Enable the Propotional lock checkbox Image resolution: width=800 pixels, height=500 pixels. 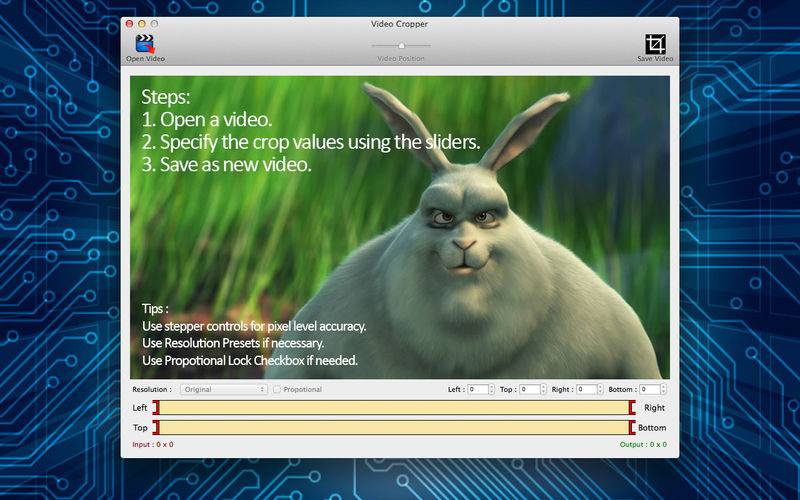coord(277,389)
